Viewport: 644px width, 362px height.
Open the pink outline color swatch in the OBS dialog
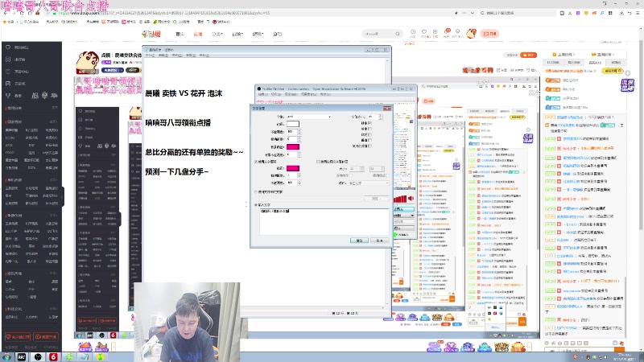(293, 168)
